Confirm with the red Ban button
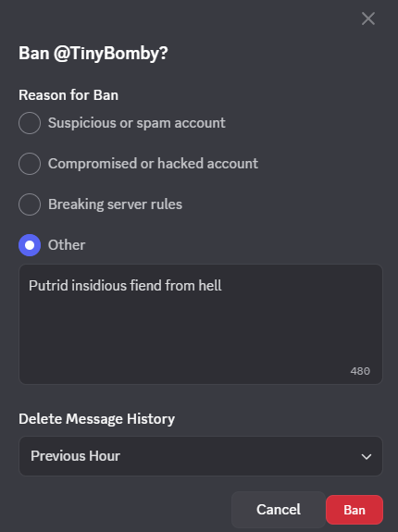 (354, 510)
